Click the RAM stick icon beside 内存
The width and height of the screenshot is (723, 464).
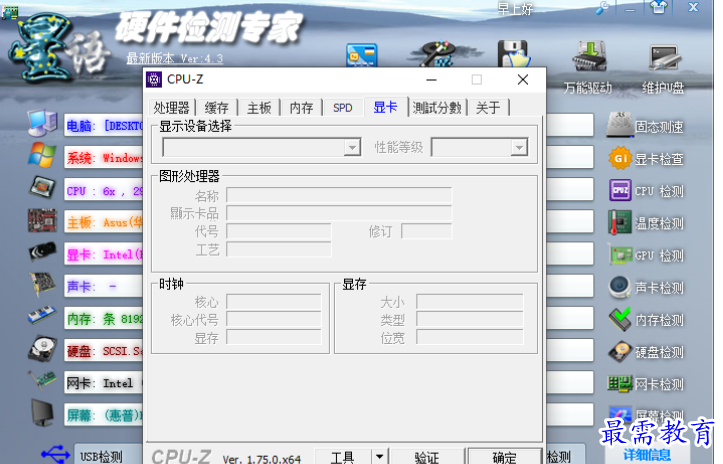42,316
